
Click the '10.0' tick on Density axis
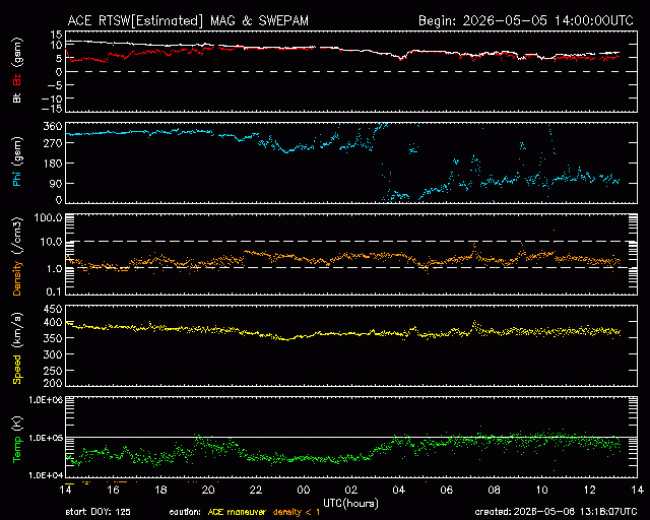51,242
